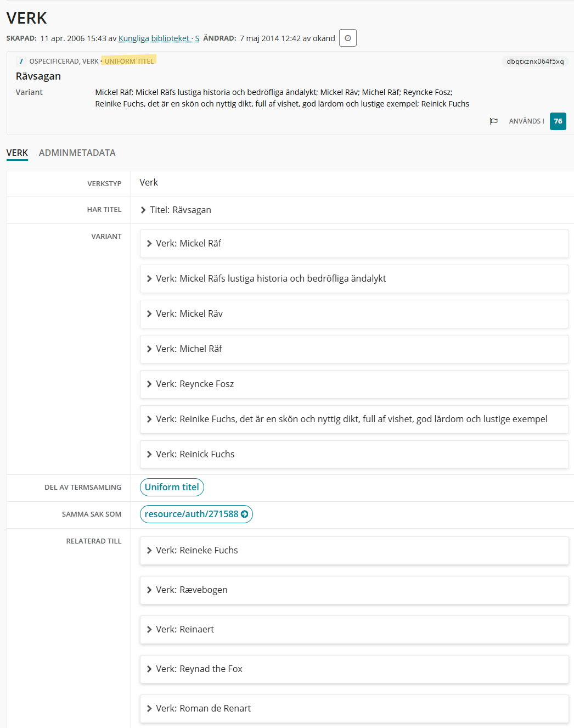Click the record ID dbqtxznx064f5xq
Image resolution: width=574 pixels, height=728 pixels.
point(535,61)
